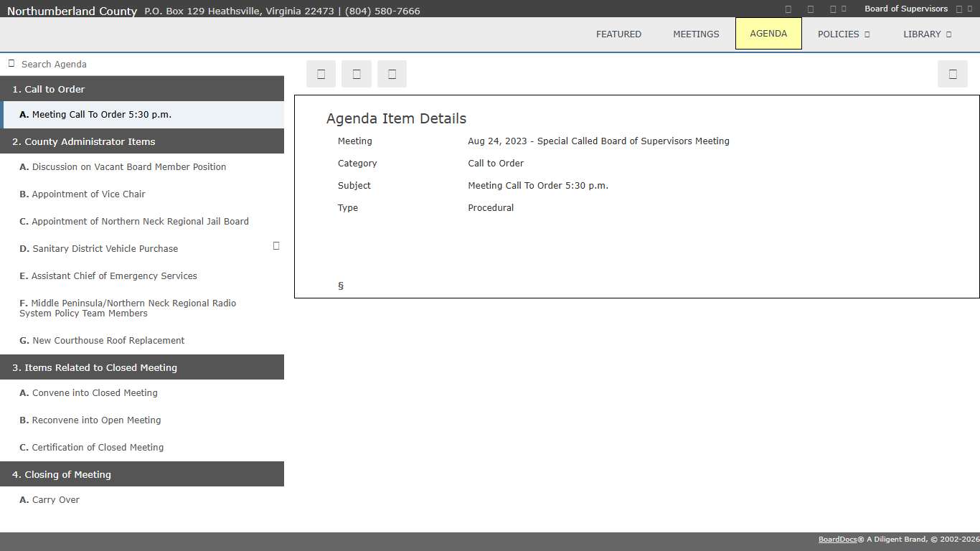Switch to the MEETINGS tab
This screenshot has height=551, width=980.
[x=696, y=34]
